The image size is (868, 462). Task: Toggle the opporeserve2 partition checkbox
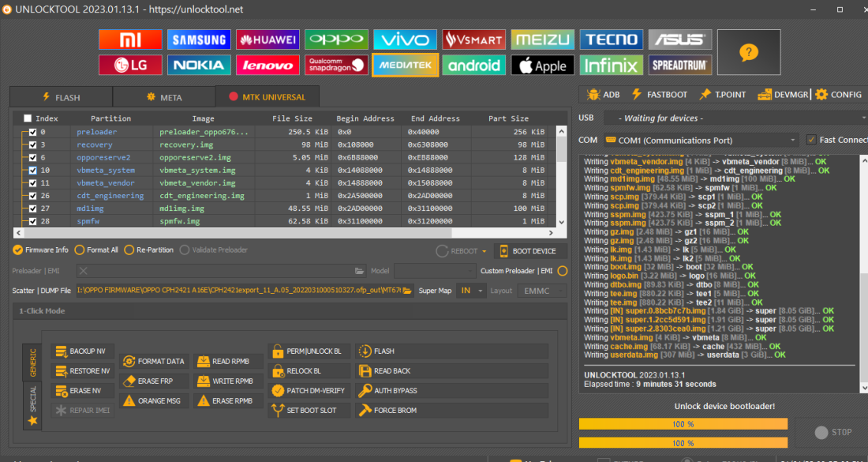(x=32, y=157)
